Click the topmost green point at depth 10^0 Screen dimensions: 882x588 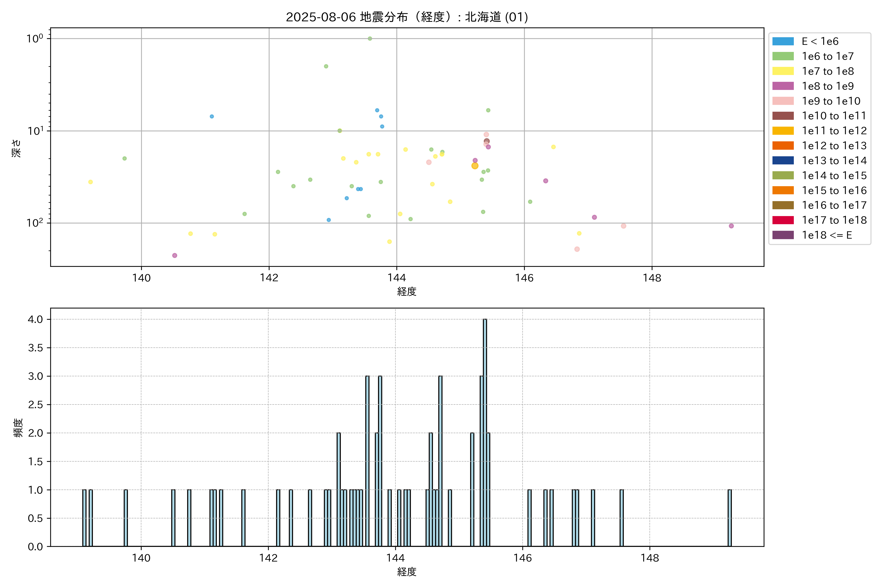pyautogui.click(x=370, y=39)
